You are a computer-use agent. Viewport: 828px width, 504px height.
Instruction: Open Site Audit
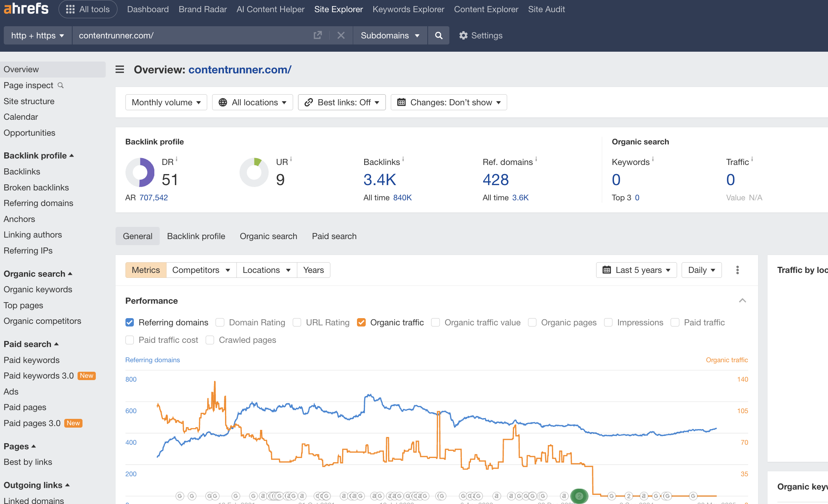click(x=546, y=9)
